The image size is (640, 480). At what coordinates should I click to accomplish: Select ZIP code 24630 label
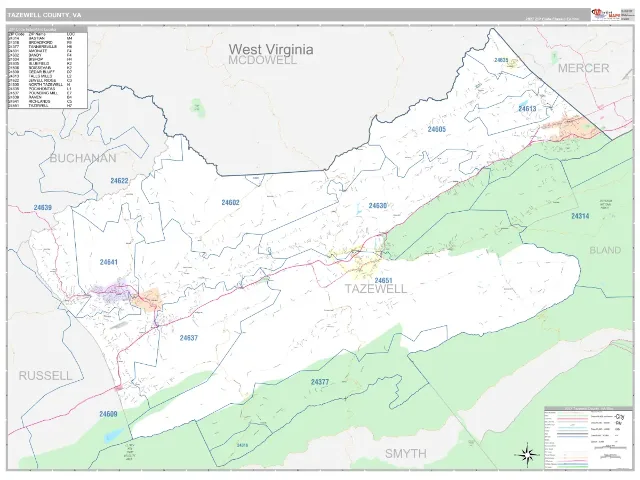[378, 205]
